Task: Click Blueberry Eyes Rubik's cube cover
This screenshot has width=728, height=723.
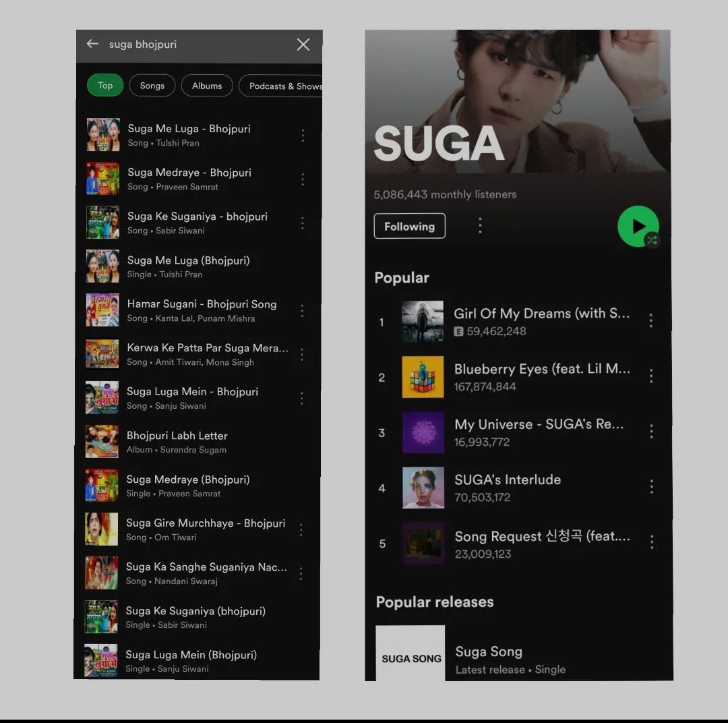Action: 423,377
